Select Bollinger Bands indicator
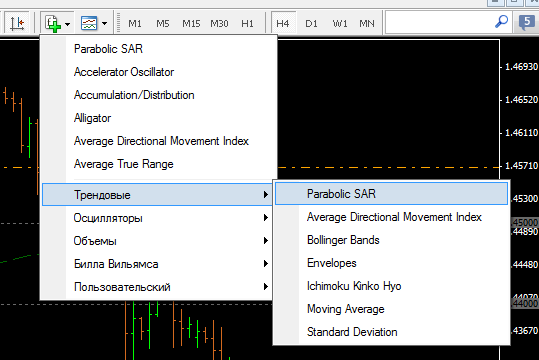Viewport: 539px width, 360px height. point(392,240)
